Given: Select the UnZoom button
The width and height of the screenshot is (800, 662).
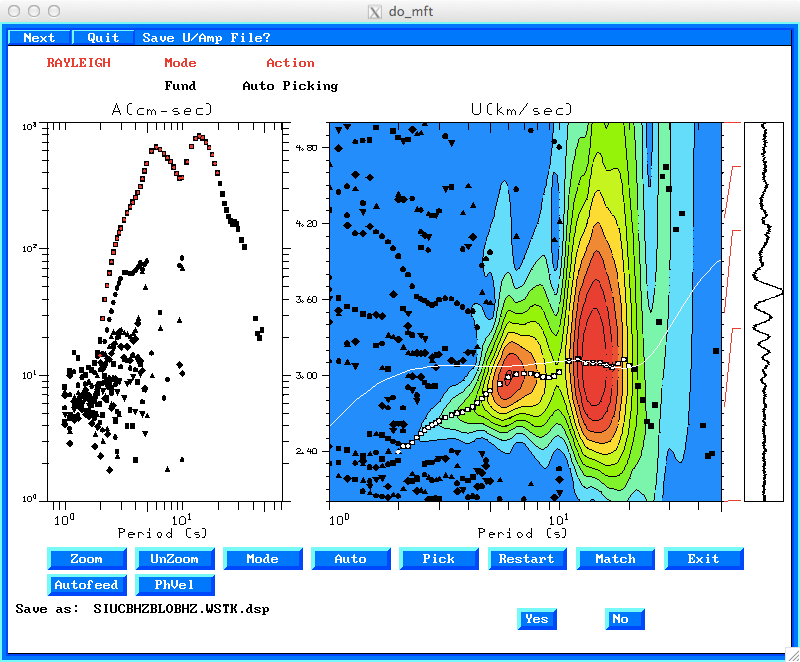Looking at the screenshot, I should 174,559.
